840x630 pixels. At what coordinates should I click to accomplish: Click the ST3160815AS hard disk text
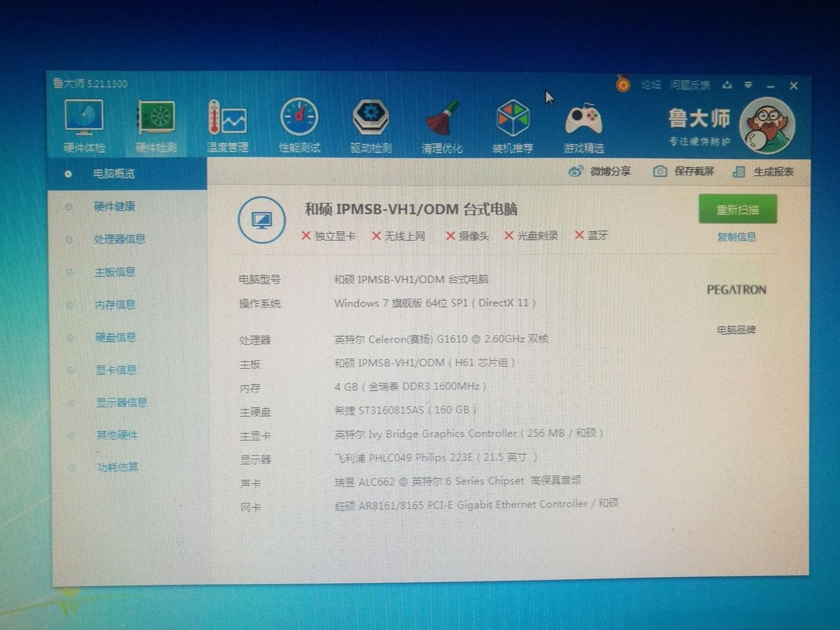pyautogui.click(x=405, y=410)
